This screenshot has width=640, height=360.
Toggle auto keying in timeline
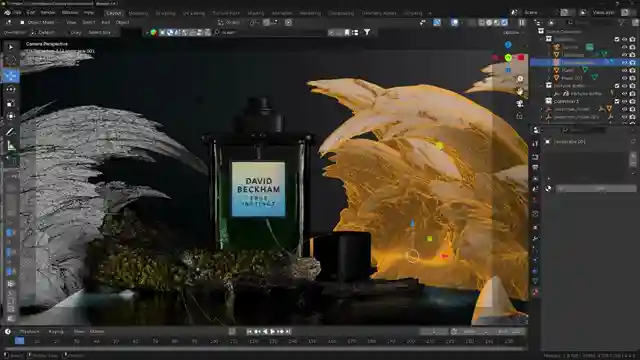pos(232,331)
